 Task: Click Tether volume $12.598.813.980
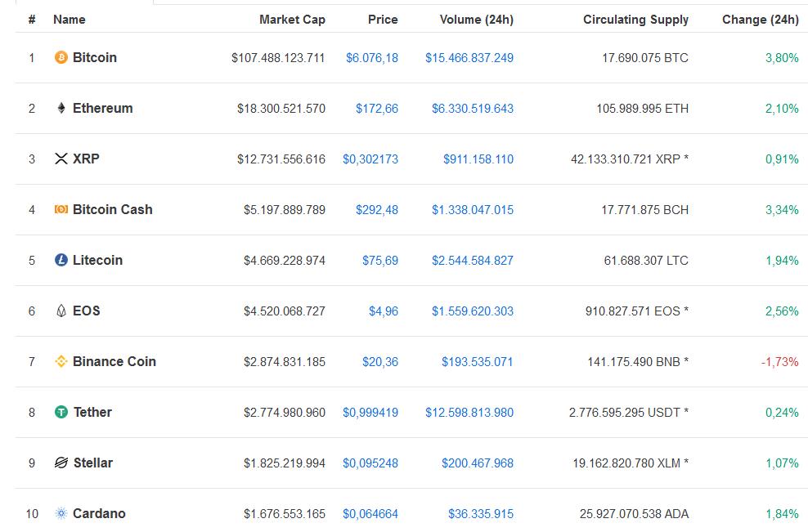coord(469,413)
